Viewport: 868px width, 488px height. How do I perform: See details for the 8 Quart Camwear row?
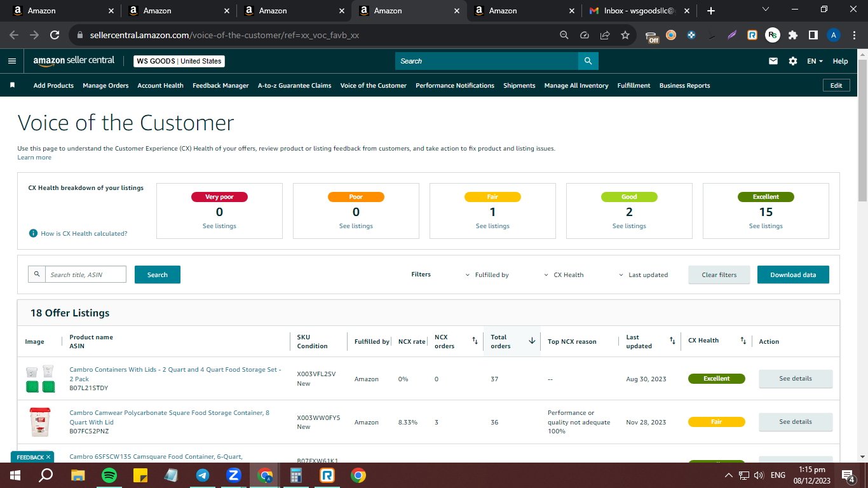coord(796,422)
